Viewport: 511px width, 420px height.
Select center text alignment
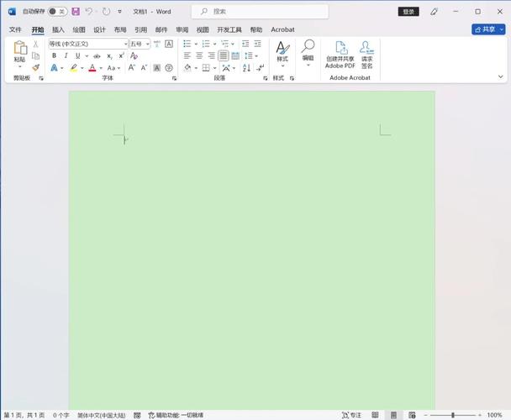199,55
